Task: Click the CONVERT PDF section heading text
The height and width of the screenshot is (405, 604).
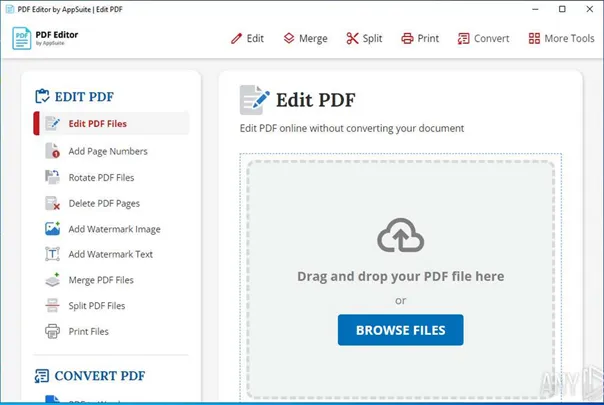Action: pyautogui.click(x=100, y=376)
